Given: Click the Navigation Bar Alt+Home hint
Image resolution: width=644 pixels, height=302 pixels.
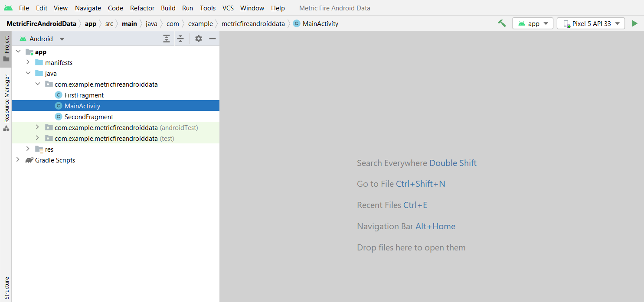Looking at the screenshot, I should [406, 226].
